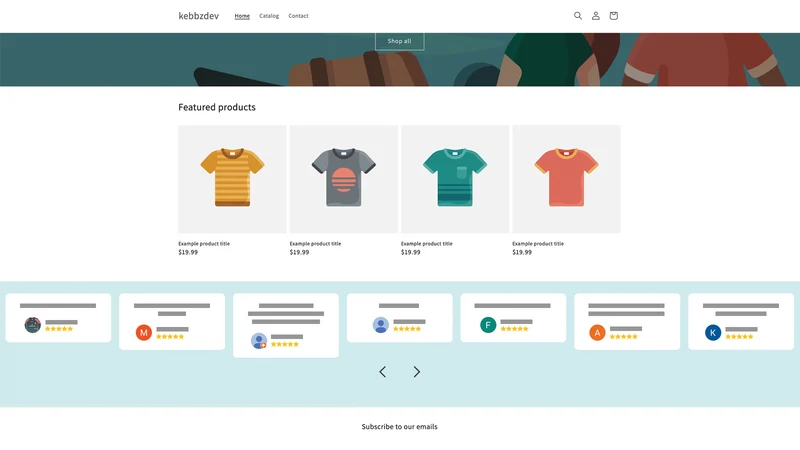The image size is (800, 450).
Task: Click the $19.99 price under yellow shirt
Action: pos(188,252)
